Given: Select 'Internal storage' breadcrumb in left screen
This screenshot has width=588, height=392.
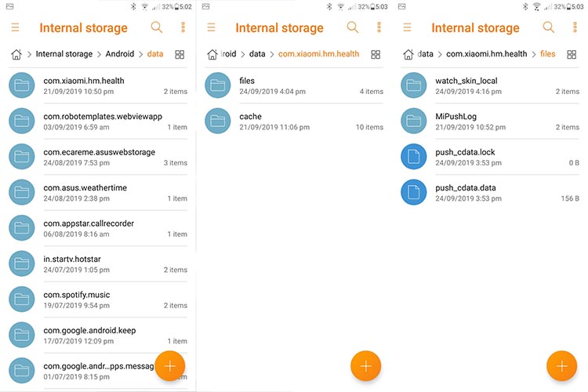Looking at the screenshot, I should coord(64,54).
